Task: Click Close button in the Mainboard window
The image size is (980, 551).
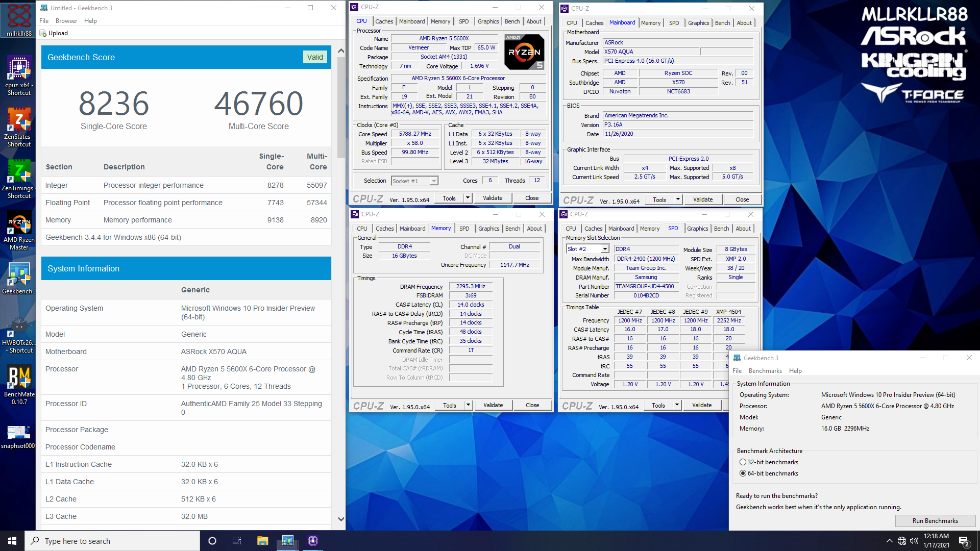Action: point(742,199)
